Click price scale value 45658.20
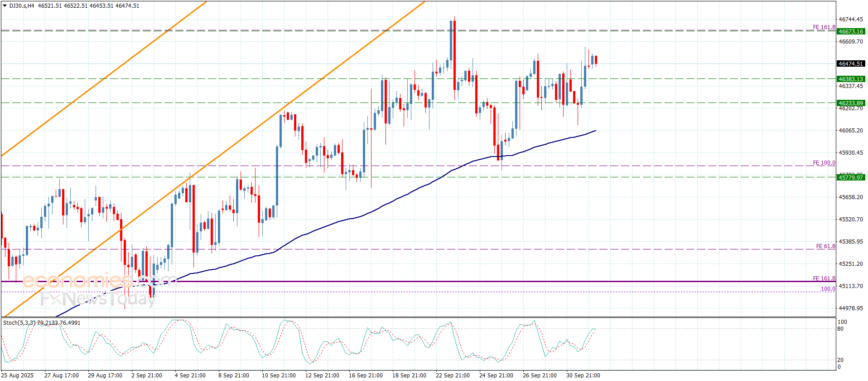This screenshot has height=381, width=868. pos(851,197)
